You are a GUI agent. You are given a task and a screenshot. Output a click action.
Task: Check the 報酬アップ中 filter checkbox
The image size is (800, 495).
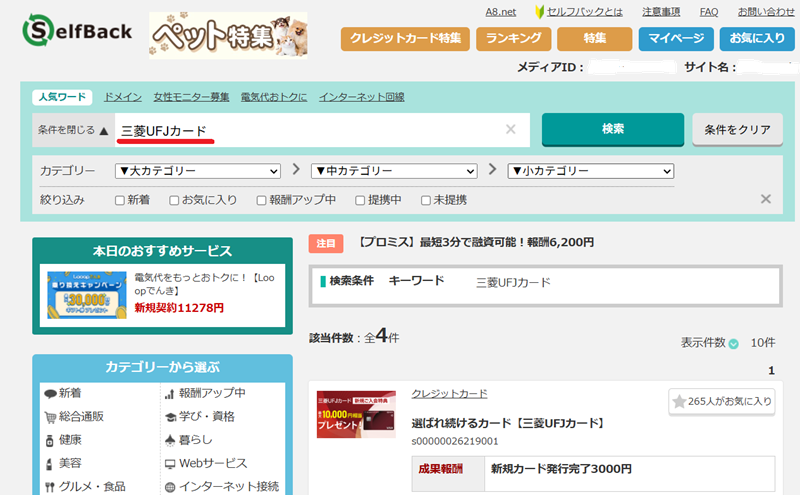click(x=261, y=201)
